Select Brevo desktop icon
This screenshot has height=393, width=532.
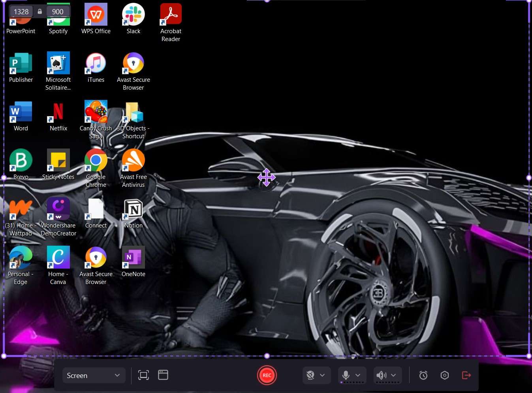coord(21,165)
